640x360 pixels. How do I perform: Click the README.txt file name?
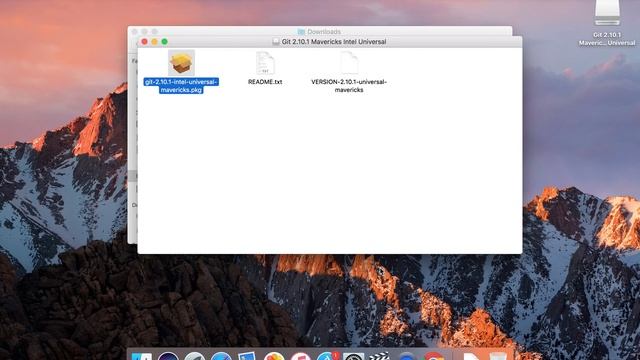pyautogui.click(x=265, y=82)
